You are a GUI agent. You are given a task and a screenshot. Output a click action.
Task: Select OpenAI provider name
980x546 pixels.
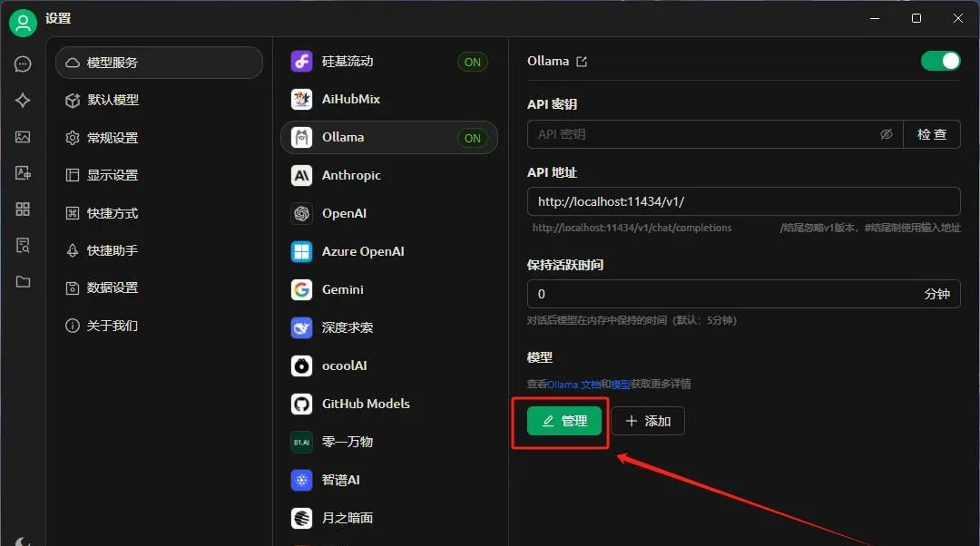click(344, 214)
